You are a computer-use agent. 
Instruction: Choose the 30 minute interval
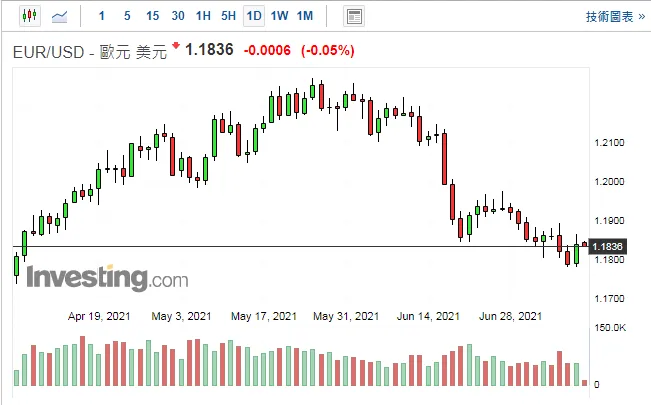coord(178,16)
